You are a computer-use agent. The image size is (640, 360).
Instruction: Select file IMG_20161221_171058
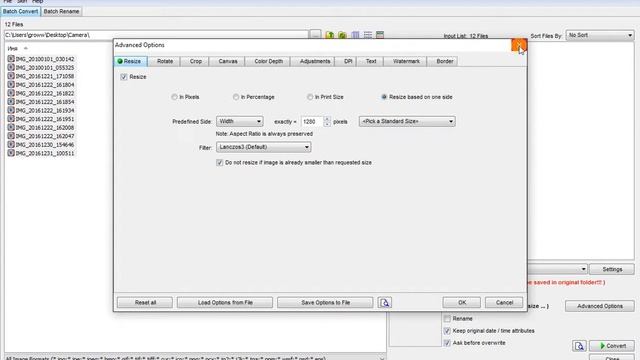click(41, 76)
